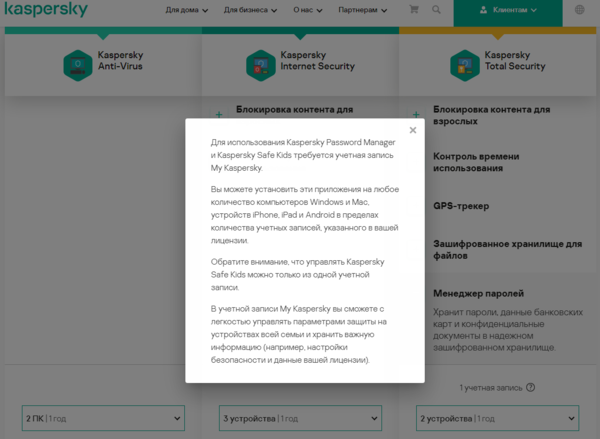
Task: Click the user icon in Клиентам button
Action: tap(483, 10)
